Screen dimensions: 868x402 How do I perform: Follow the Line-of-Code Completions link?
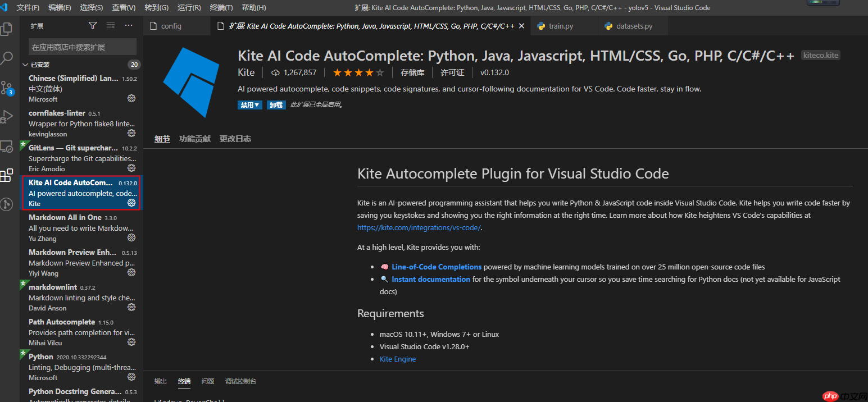(437, 267)
